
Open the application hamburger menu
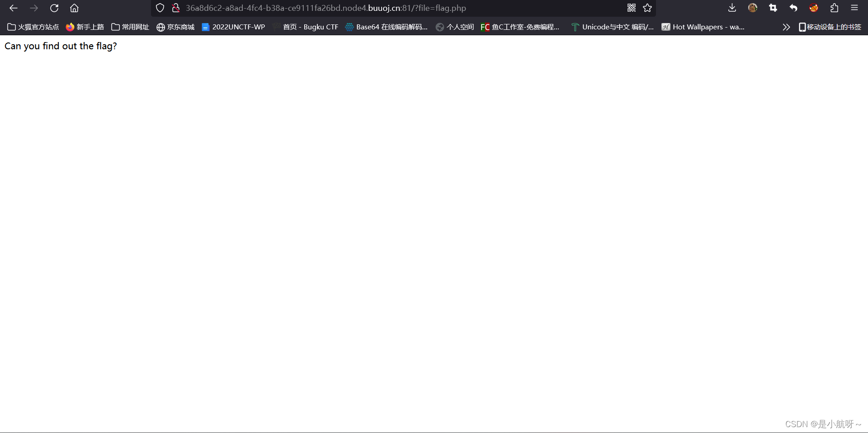(x=854, y=8)
